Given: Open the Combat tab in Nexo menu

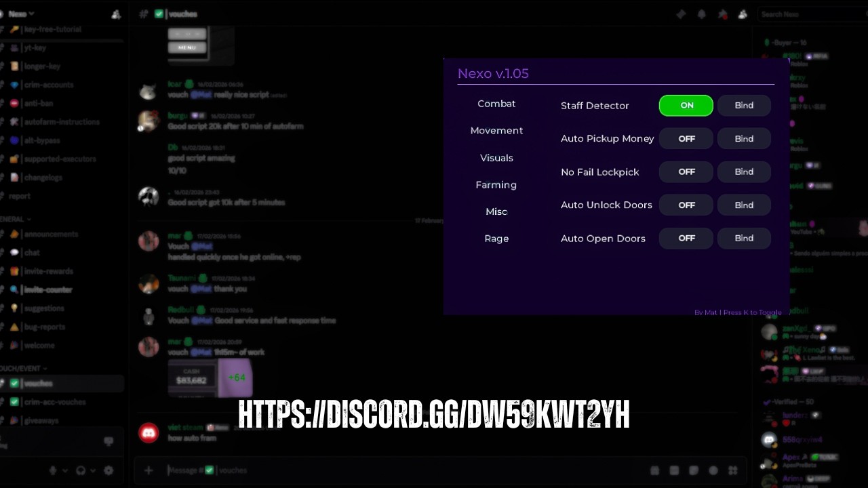Looking at the screenshot, I should 496,104.
